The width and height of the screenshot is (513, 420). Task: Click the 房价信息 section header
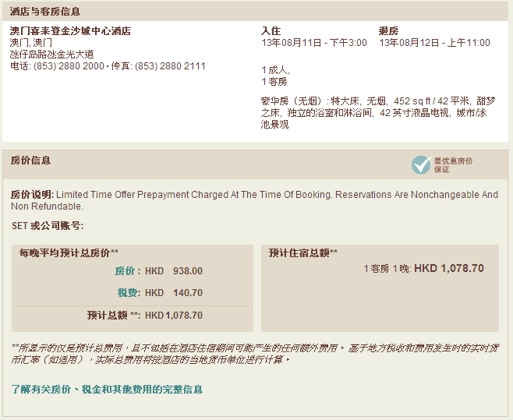[30, 161]
